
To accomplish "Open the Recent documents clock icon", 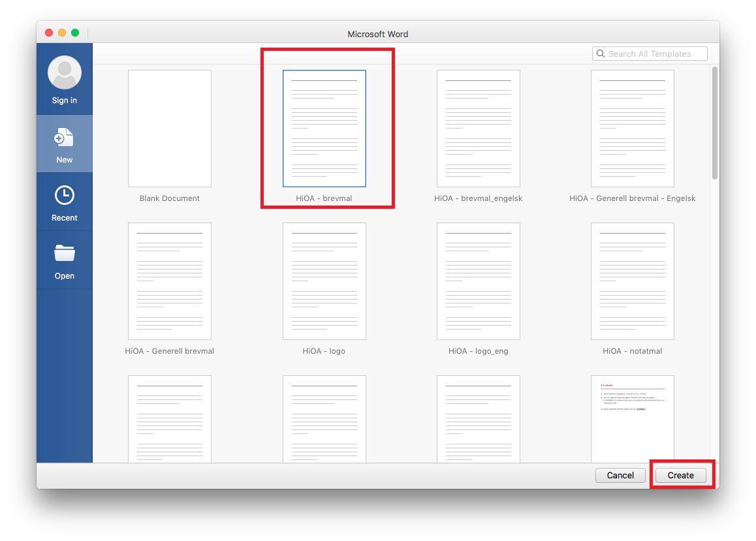I will 64,195.
